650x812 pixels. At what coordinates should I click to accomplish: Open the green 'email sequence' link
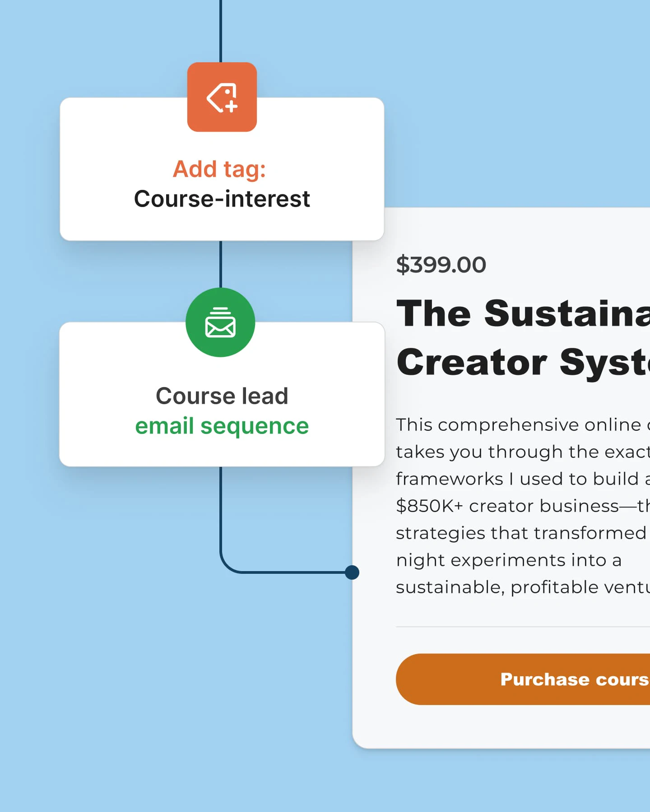click(222, 426)
